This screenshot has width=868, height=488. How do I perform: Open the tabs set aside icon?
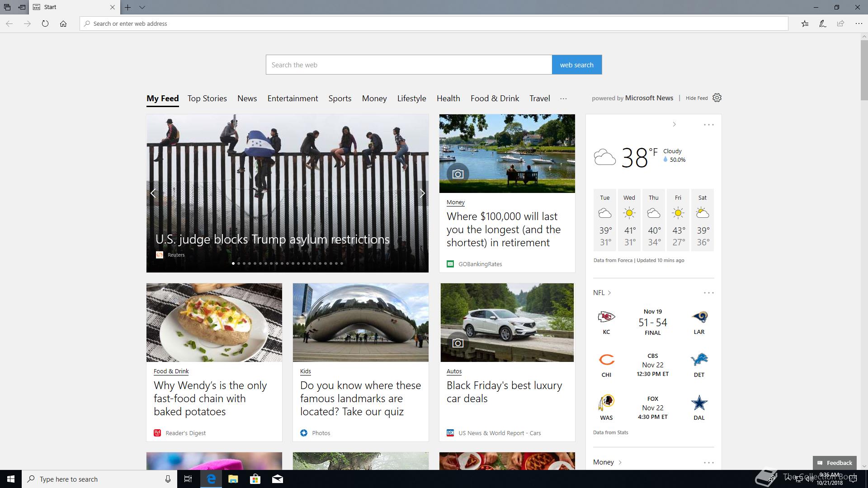click(x=7, y=7)
